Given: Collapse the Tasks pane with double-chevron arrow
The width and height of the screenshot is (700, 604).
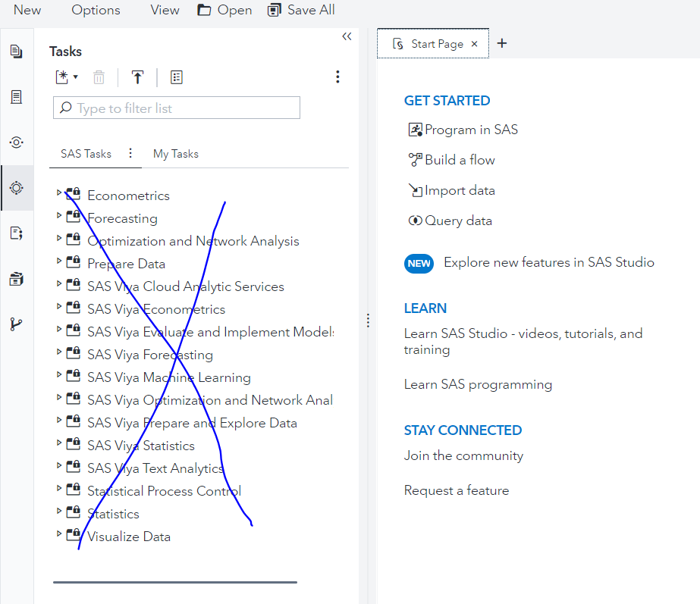Looking at the screenshot, I should (347, 36).
